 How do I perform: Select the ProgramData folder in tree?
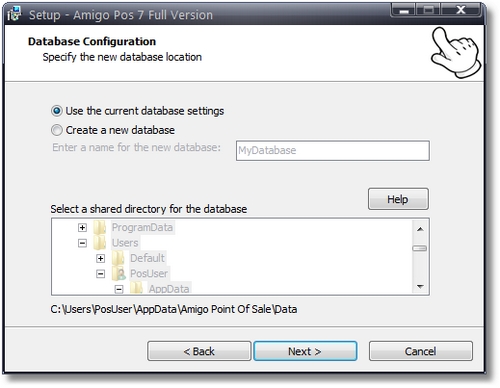coord(142,227)
